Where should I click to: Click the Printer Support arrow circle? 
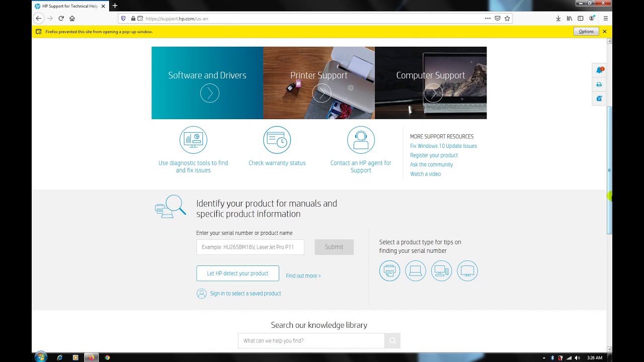pos(321,93)
